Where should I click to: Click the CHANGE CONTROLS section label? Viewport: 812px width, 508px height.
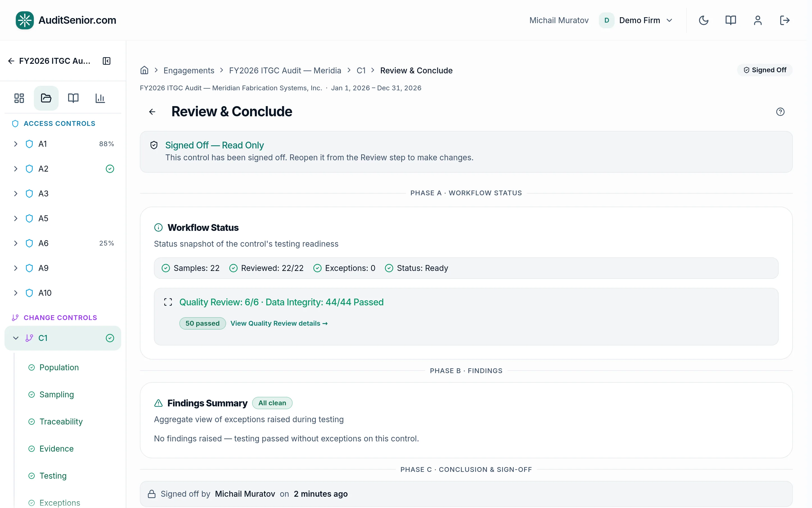pos(60,317)
